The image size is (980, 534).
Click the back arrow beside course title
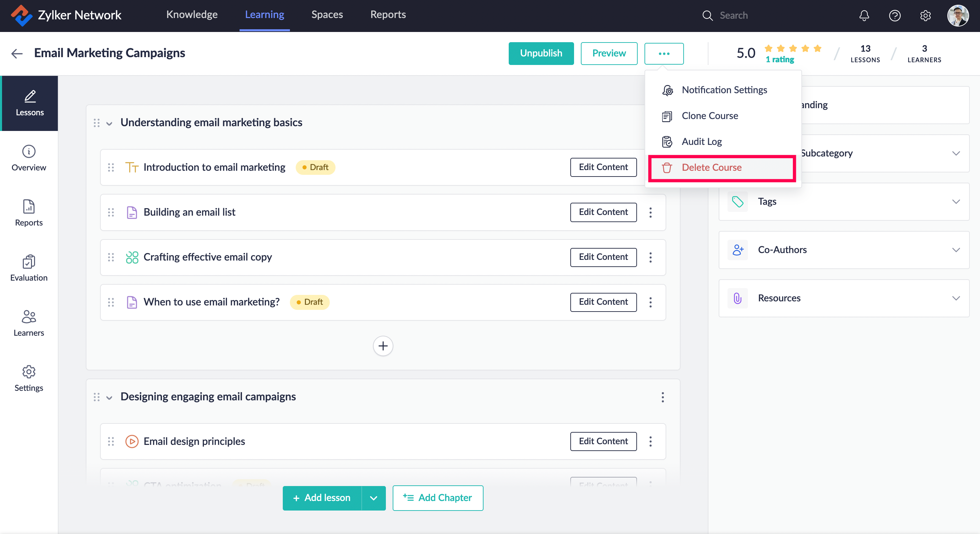[17, 54]
